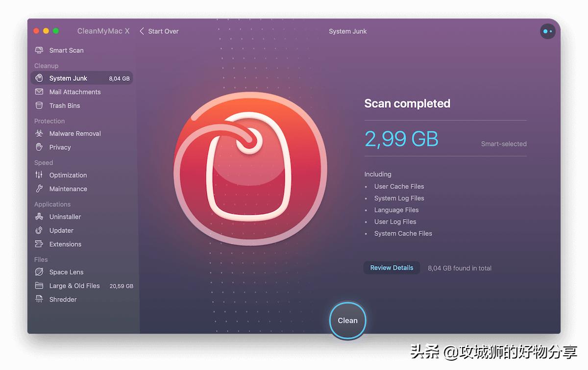Viewport: 588px width, 370px height.
Task: Click the Review Details button
Action: click(392, 268)
